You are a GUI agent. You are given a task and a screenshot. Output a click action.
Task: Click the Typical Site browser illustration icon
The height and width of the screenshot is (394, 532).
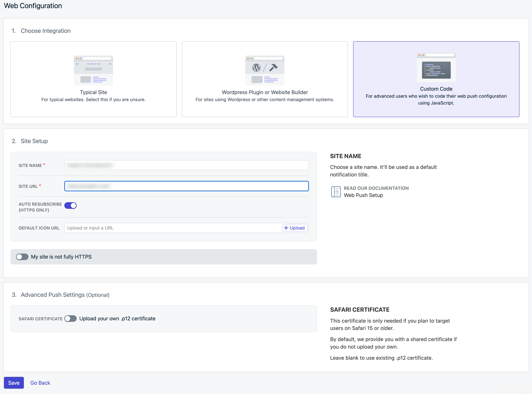(93, 70)
